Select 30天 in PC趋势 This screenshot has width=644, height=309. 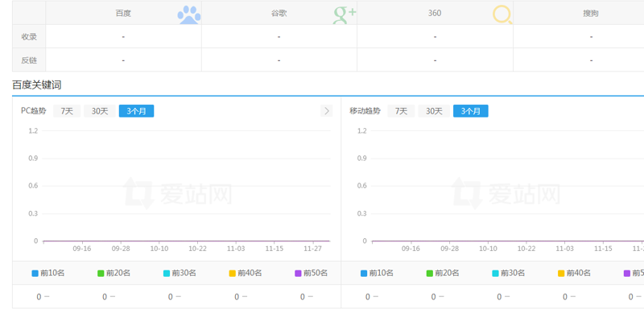coord(99,111)
